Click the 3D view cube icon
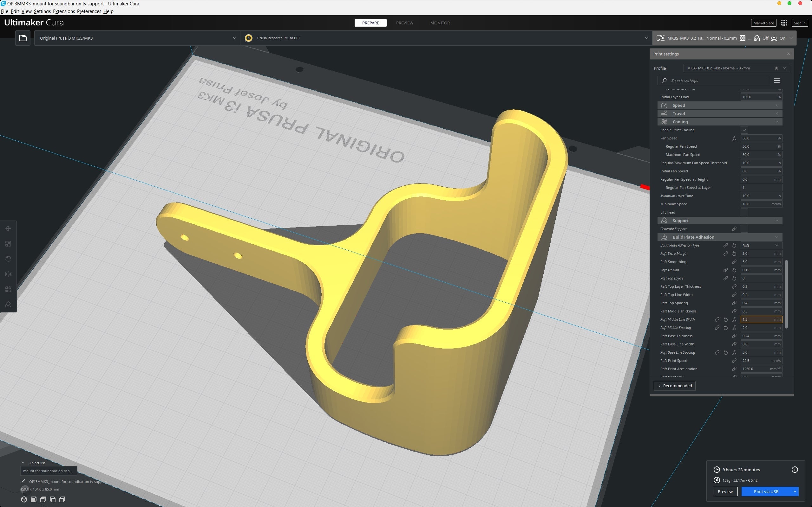This screenshot has height=507, width=812. [24, 499]
